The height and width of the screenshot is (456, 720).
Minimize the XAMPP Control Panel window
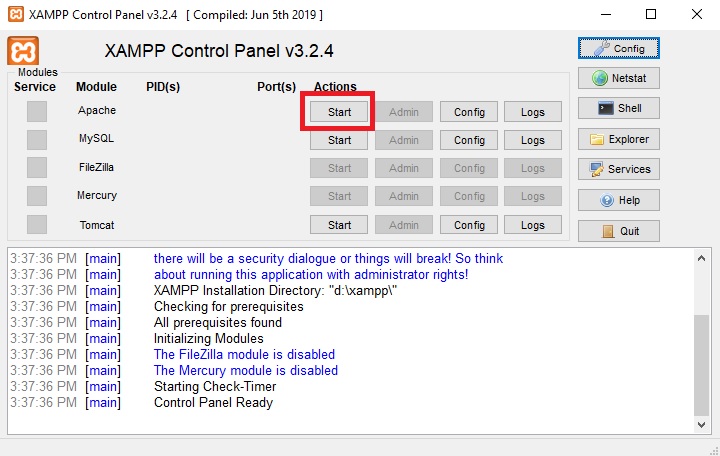pos(606,14)
